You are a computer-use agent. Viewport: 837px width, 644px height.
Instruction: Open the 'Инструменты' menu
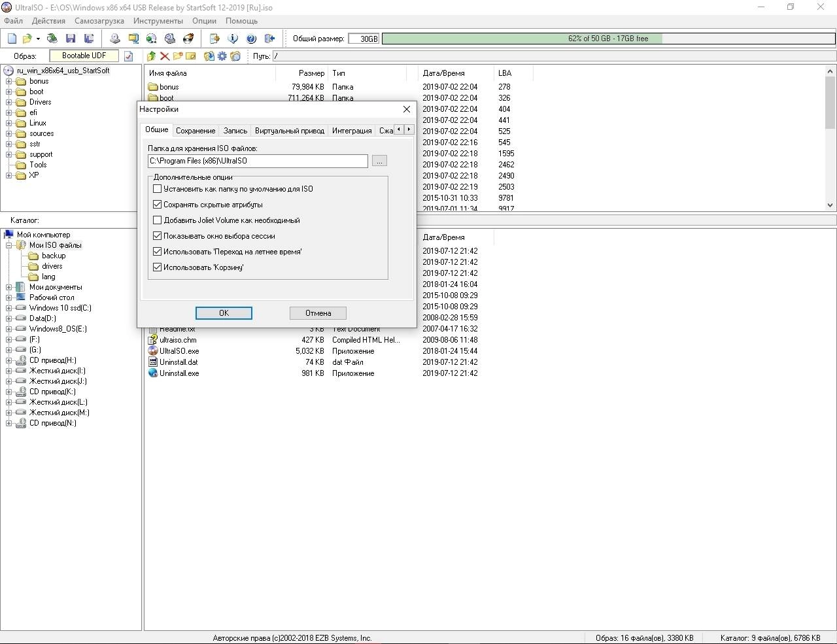[x=158, y=21]
